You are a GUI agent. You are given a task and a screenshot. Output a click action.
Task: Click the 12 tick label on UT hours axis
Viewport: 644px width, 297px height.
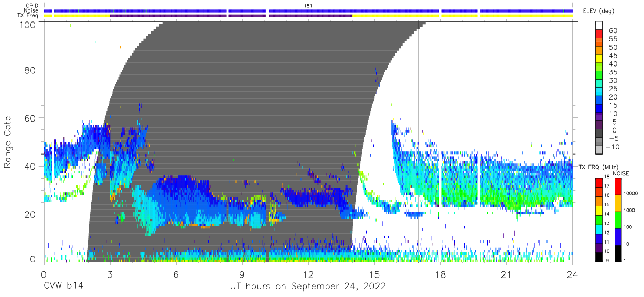308,274
